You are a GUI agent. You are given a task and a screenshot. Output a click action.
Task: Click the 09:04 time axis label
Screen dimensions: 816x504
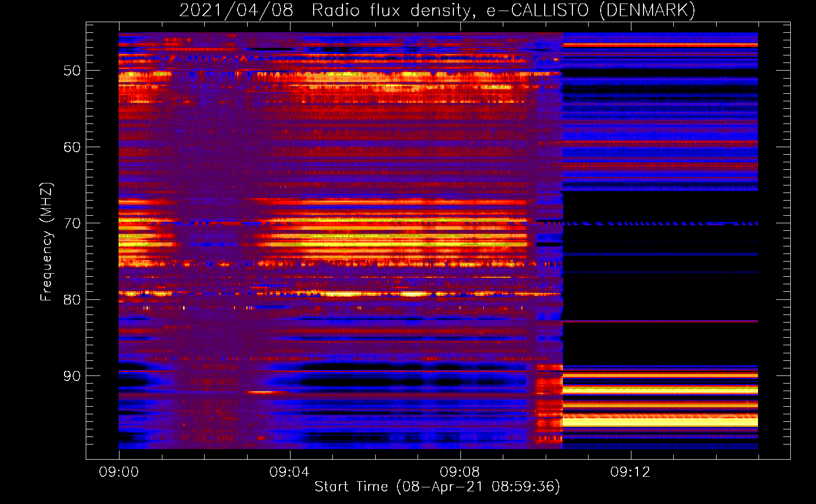[x=289, y=472]
